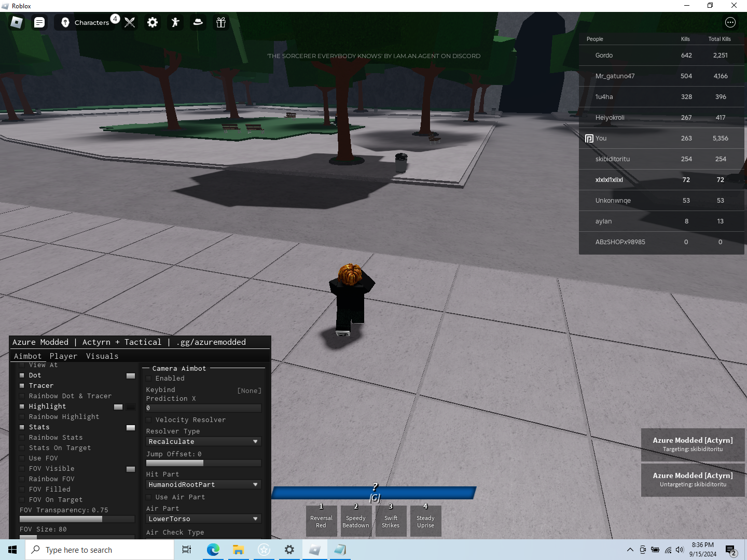
Task: Enable the Velocity Resolver checkbox
Action: click(149, 419)
